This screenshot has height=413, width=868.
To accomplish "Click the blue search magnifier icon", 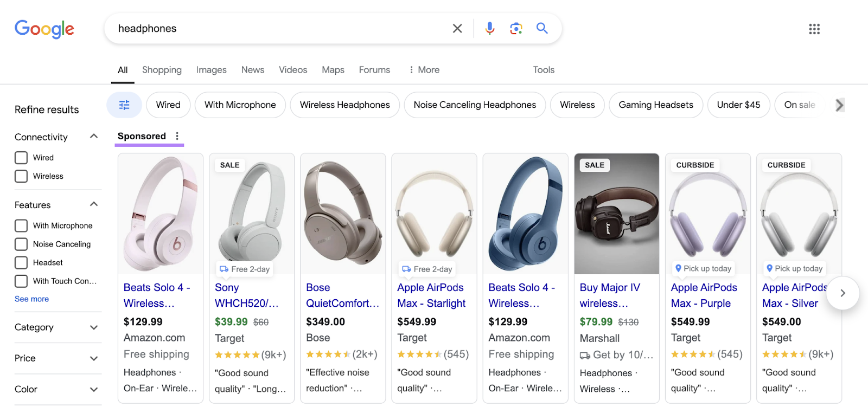I will click(542, 28).
